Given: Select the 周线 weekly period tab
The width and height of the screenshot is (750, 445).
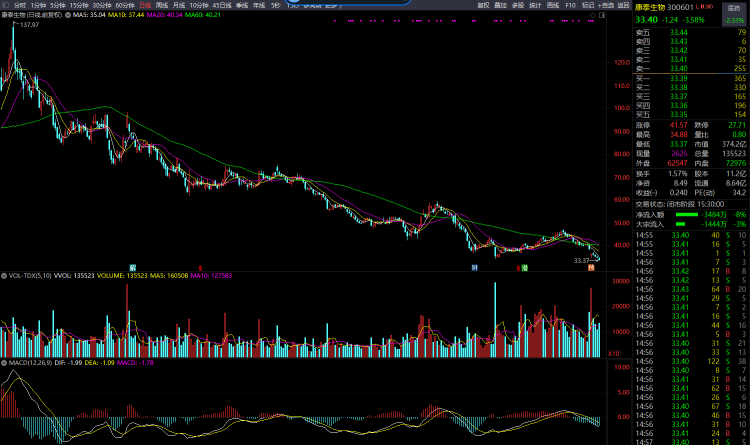Looking at the screenshot, I should point(162,5).
